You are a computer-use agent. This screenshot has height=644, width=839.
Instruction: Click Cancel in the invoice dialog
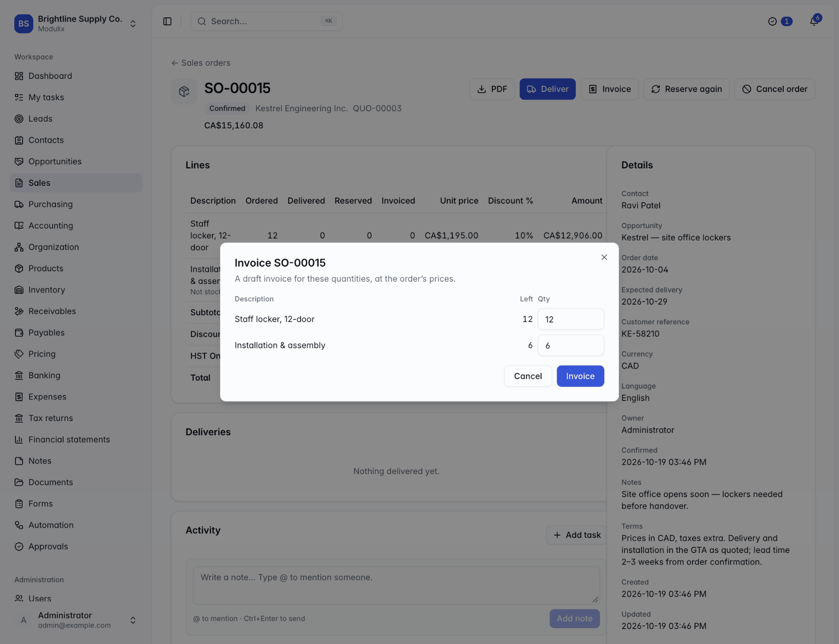tap(528, 376)
